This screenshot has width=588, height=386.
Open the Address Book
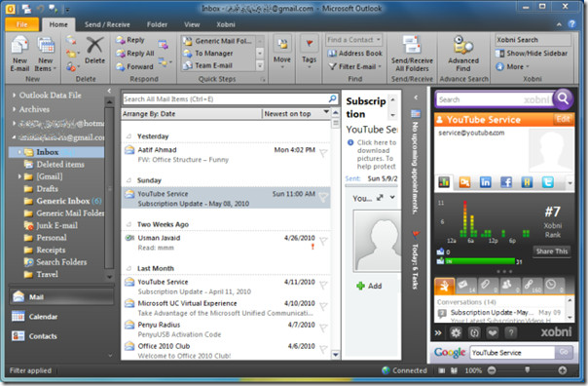pyautogui.click(x=354, y=54)
